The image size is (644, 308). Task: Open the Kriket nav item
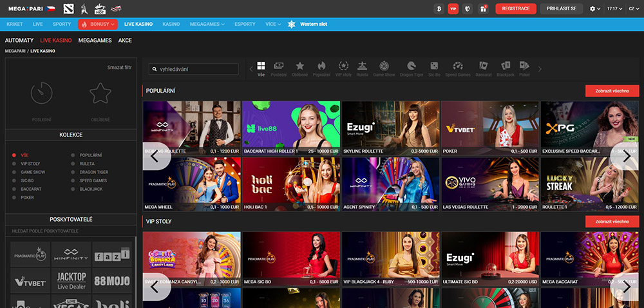pos(15,24)
